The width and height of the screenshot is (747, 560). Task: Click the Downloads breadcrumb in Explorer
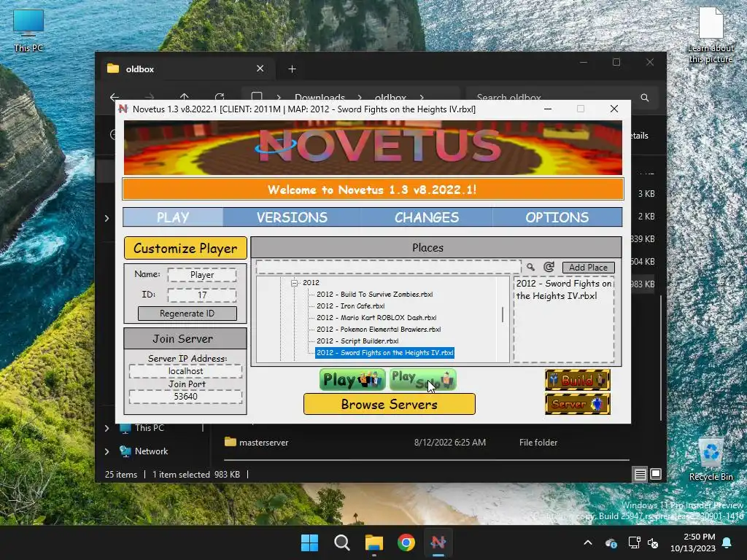pos(320,98)
